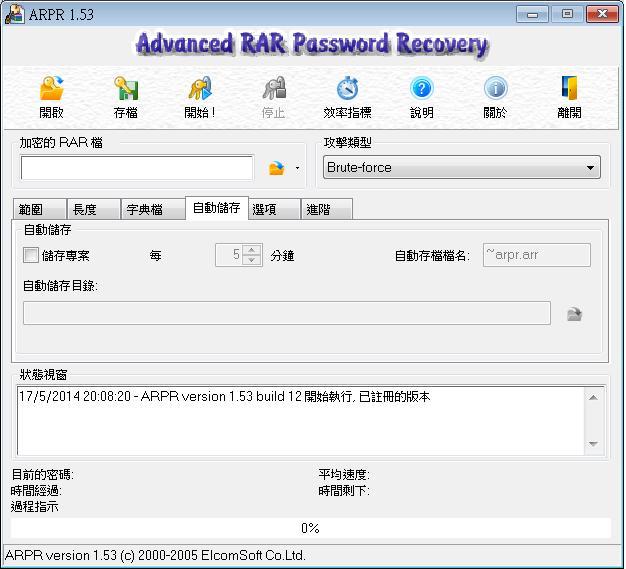Screen dimensions: 626x569
Task: Click the 自動儲存目錄 path field
Action: (287, 313)
